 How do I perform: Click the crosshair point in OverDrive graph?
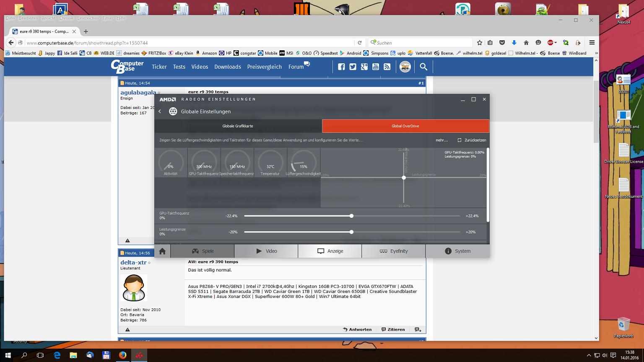404,178
